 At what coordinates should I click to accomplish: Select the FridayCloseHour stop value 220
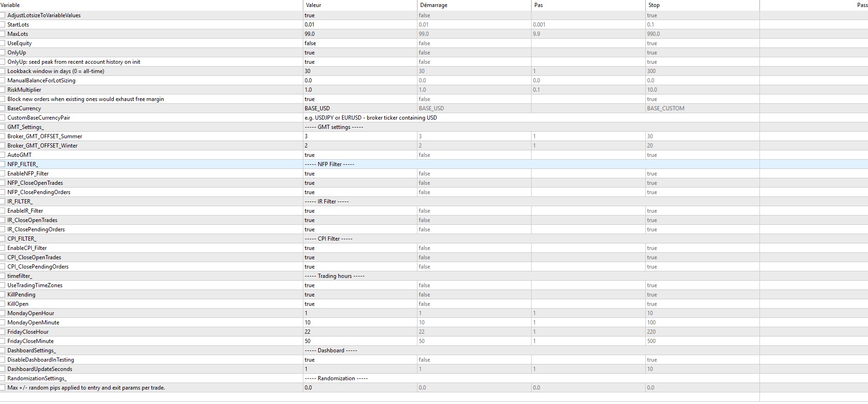tap(651, 332)
